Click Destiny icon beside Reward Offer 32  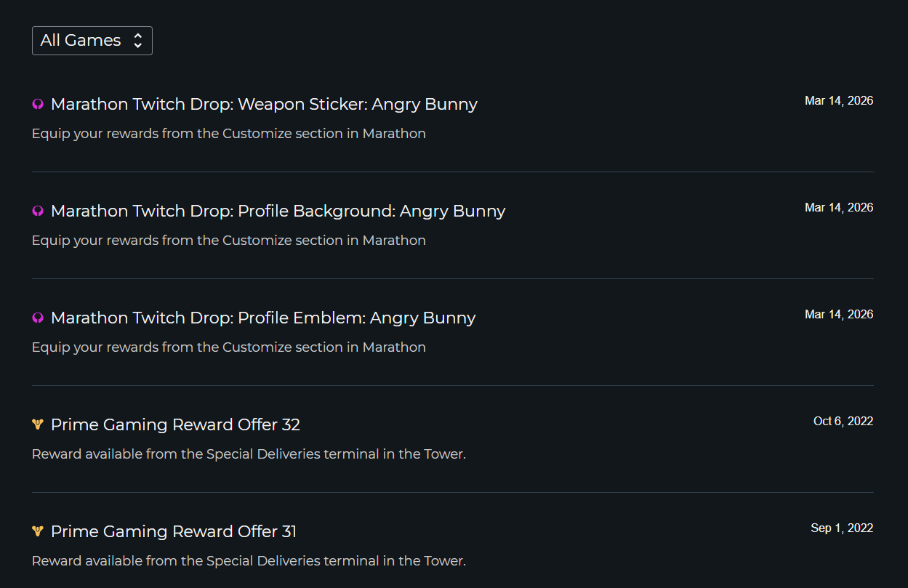[x=38, y=424]
